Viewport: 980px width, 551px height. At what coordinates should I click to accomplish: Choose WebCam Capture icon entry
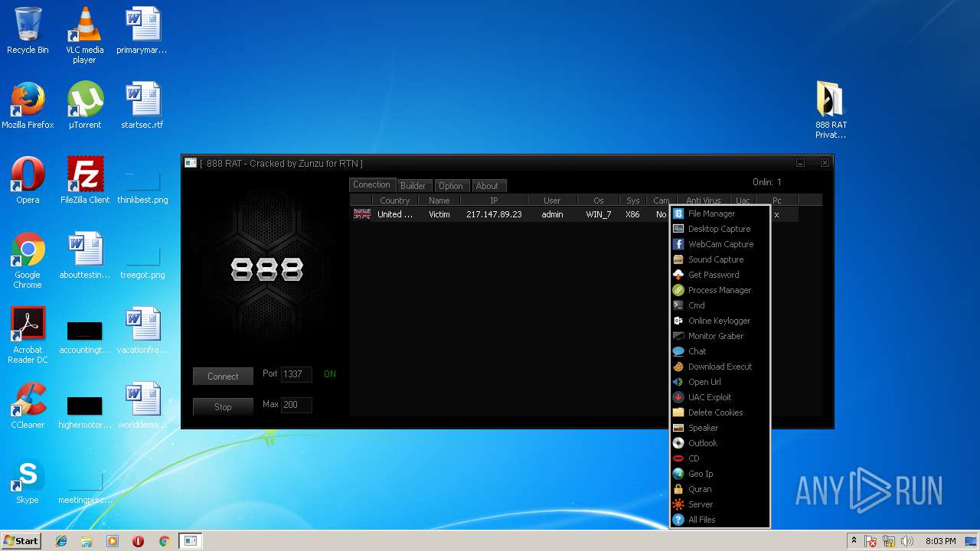pos(678,244)
